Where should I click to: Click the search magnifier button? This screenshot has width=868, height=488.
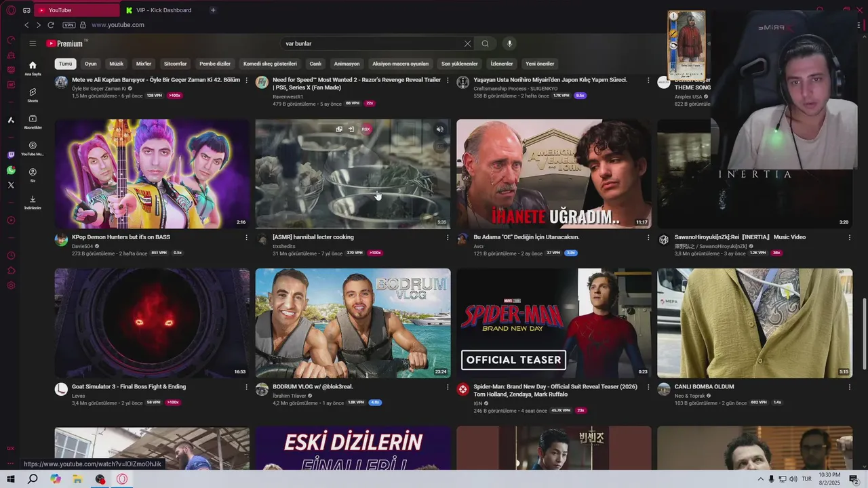[x=485, y=43]
